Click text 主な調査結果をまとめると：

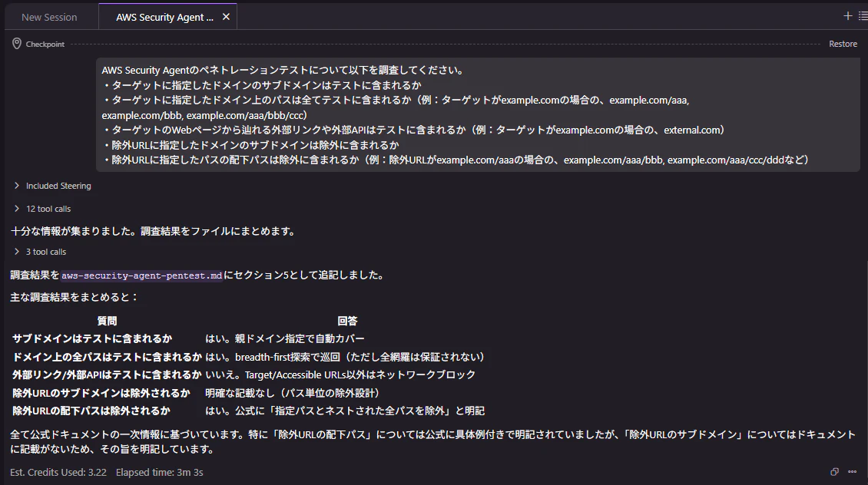pyautogui.click(x=75, y=297)
